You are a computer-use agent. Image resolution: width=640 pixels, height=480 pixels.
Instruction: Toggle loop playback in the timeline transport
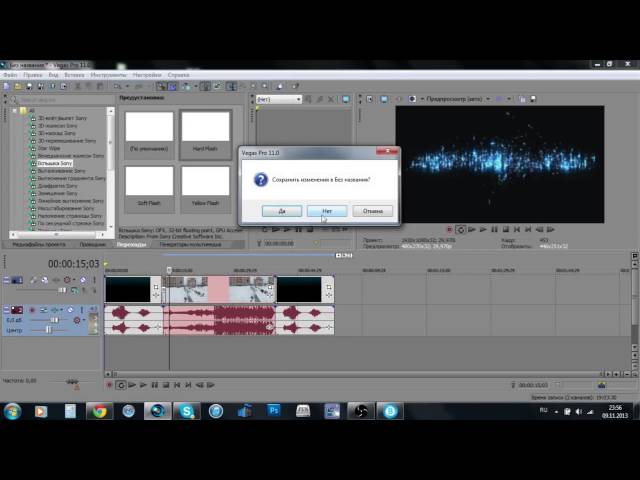tap(121, 385)
